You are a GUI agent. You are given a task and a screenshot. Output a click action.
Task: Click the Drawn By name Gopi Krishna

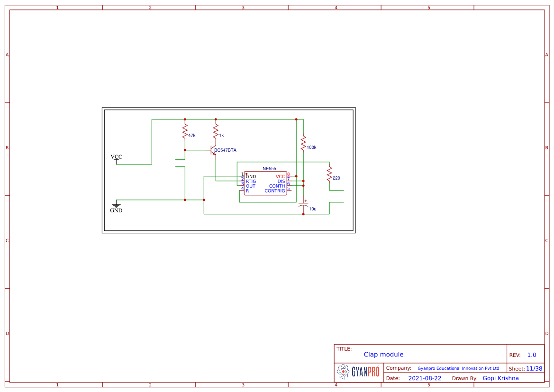click(x=500, y=378)
